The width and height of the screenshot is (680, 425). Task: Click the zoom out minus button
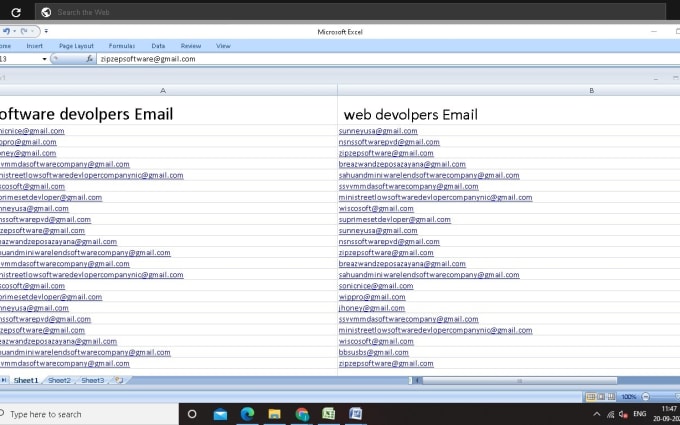[x=645, y=396]
